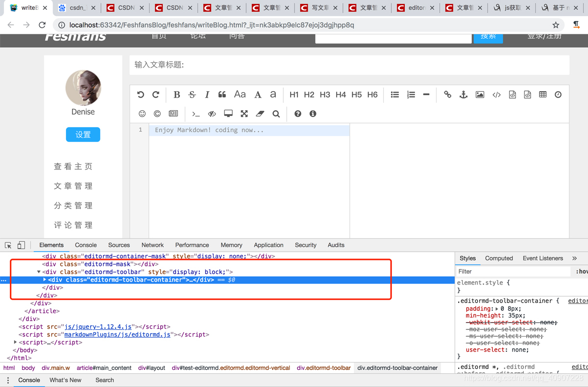Activate the DevTools element inspector arrow icon
Image resolution: width=588 pixels, height=387 pixels.
point(8,245)
